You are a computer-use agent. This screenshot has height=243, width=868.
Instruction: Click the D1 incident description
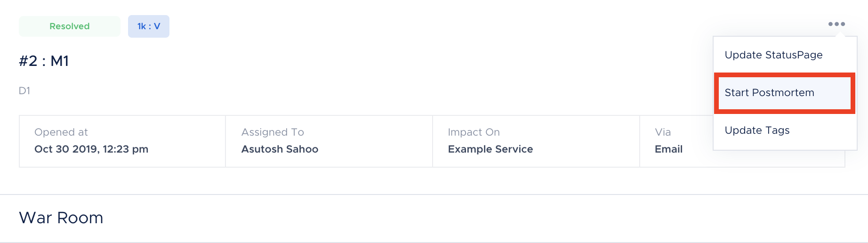click(x=24, y=91)
